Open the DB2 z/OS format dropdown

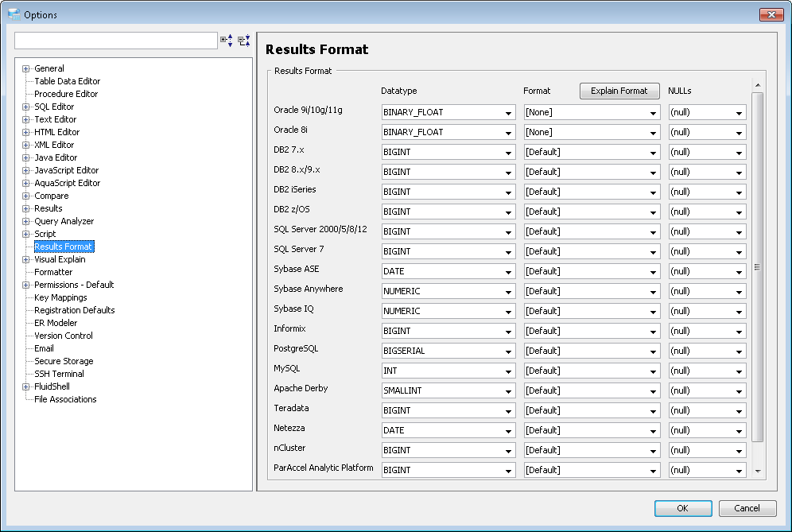point(592,212)
